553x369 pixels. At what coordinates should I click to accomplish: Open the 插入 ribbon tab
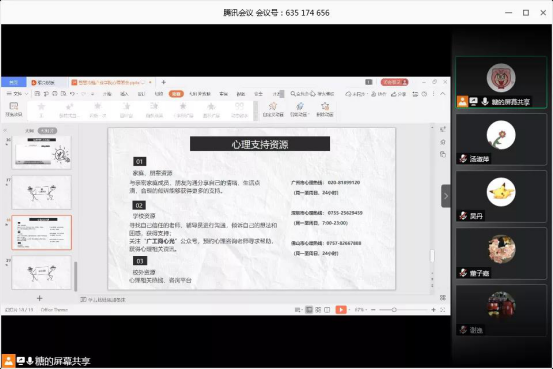pos(124,94)
